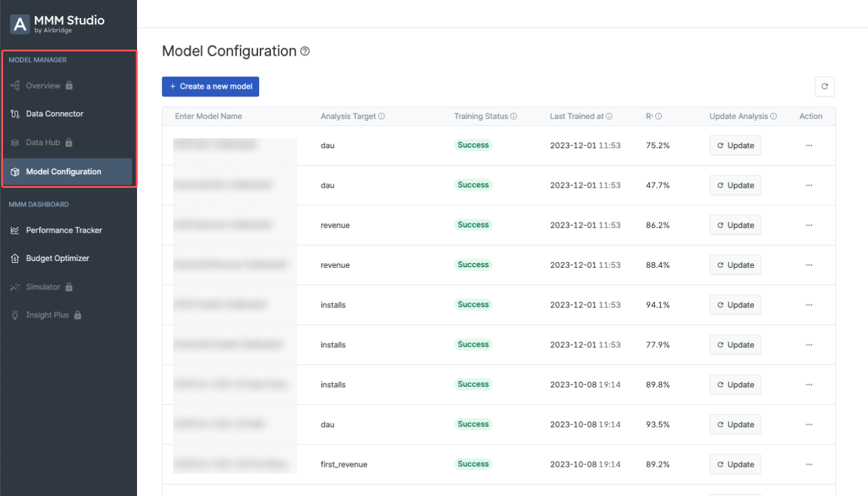Click Update for the 94.1% installs model
This screenshot has height=496, width=868.
pos(735,305)
